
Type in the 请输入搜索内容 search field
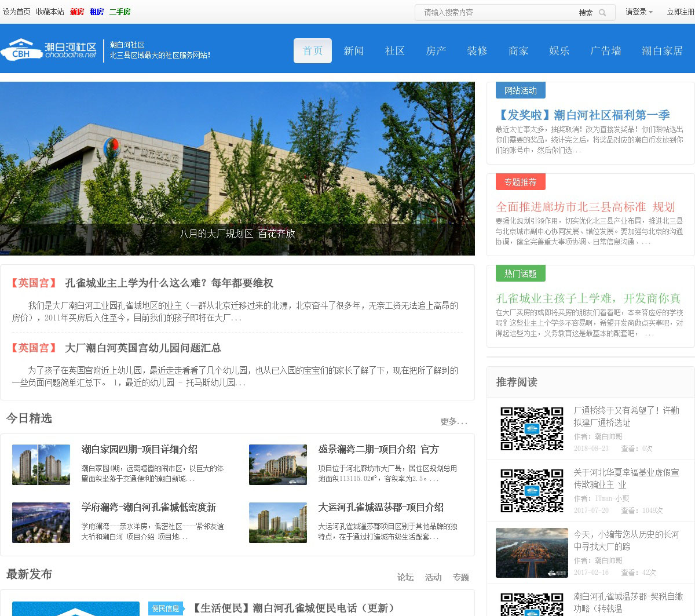click(x=498, y=12)
